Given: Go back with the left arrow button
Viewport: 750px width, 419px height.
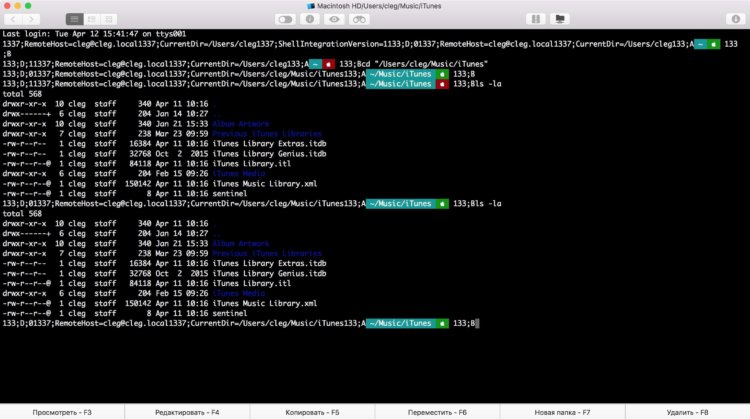Looking at the screenshot, I should click(x=13, y=19).
